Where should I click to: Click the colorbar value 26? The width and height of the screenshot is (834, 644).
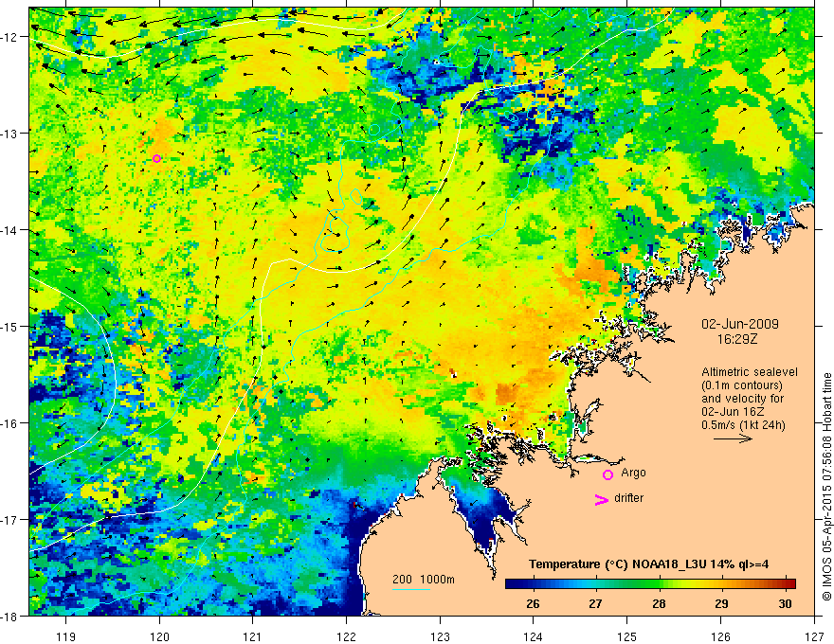pyautogui.click(x=533, y=603)
